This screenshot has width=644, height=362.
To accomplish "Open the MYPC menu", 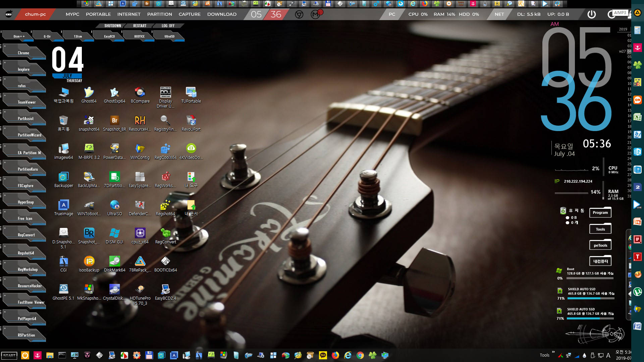I will (72, 14).
